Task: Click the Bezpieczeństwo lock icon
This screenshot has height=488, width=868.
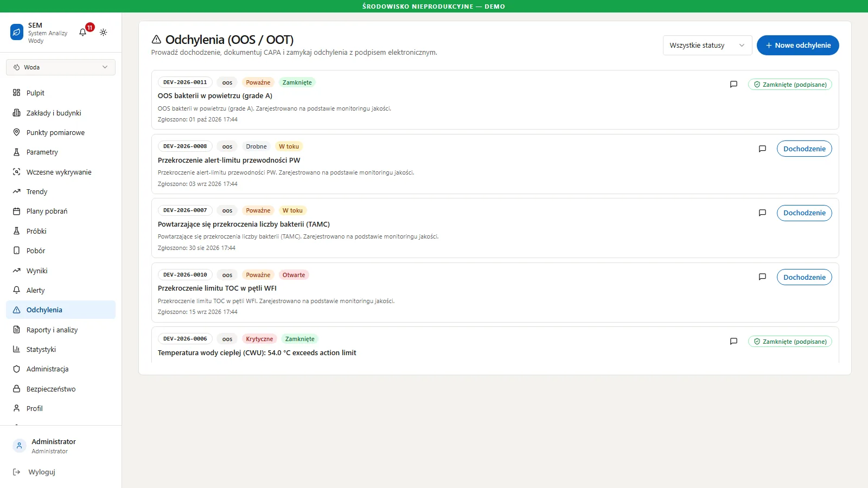Action: tap(16, 389)
